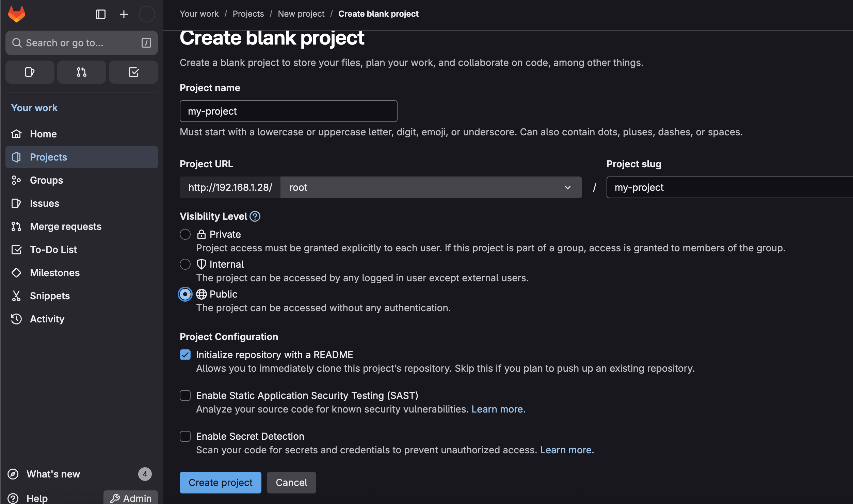Select the Private visibility radio button
This screenshot has width=853, height=504.
185,234
